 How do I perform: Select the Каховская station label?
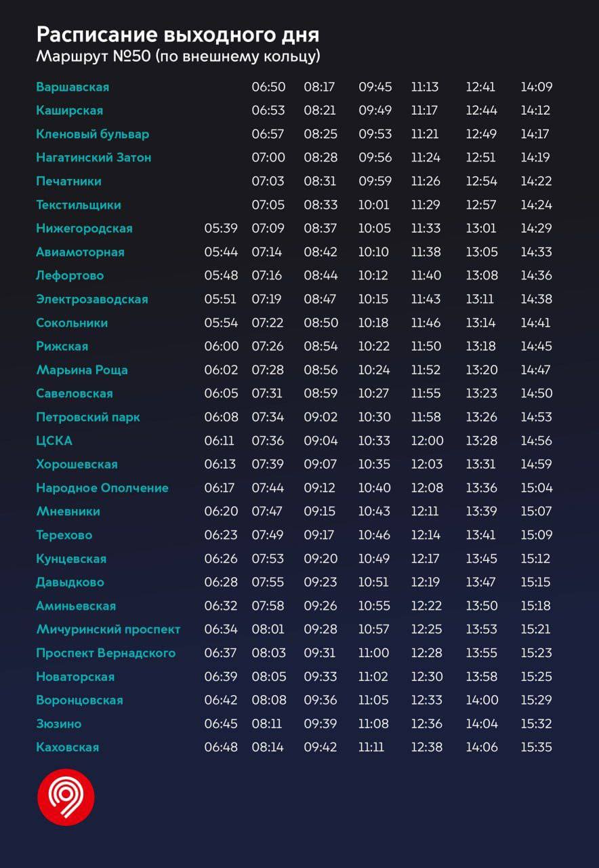click(x=67, y=747)
